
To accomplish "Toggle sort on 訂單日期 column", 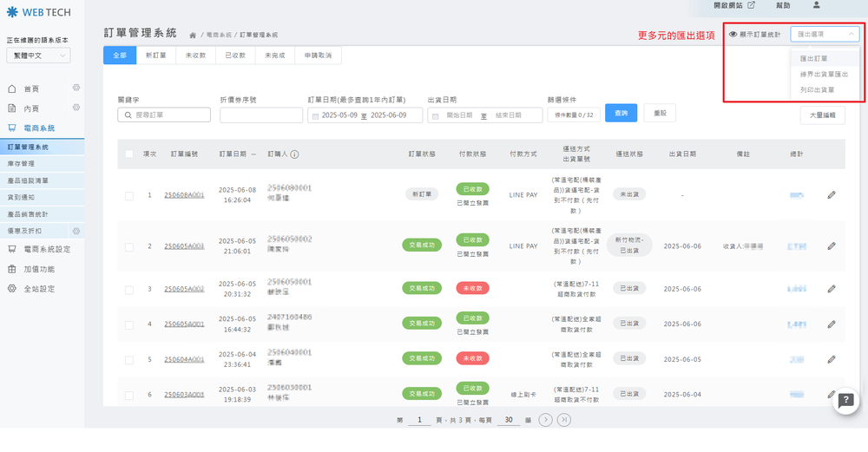I will 238,154.
